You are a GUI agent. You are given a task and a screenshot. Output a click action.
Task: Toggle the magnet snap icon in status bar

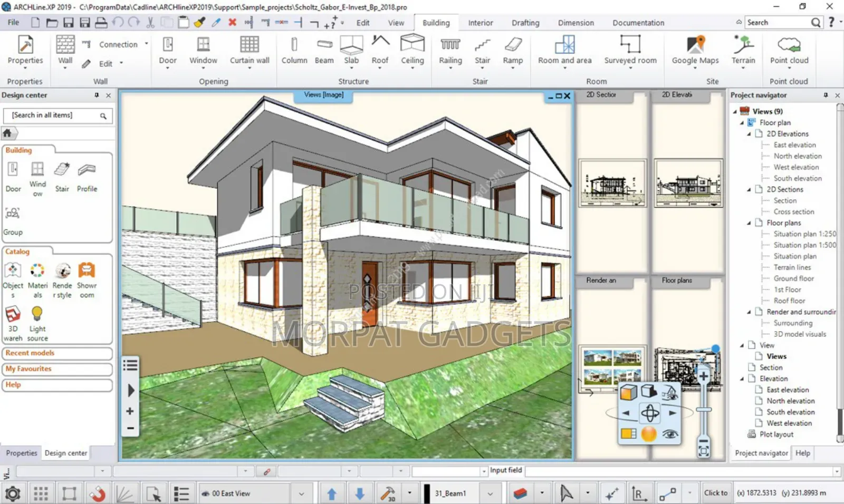[97, 494]
